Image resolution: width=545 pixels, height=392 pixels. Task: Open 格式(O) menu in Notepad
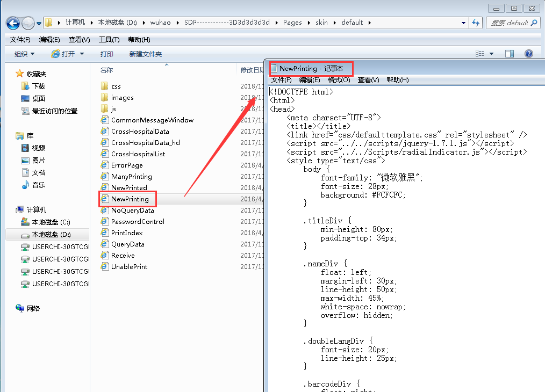click(339, 80)
